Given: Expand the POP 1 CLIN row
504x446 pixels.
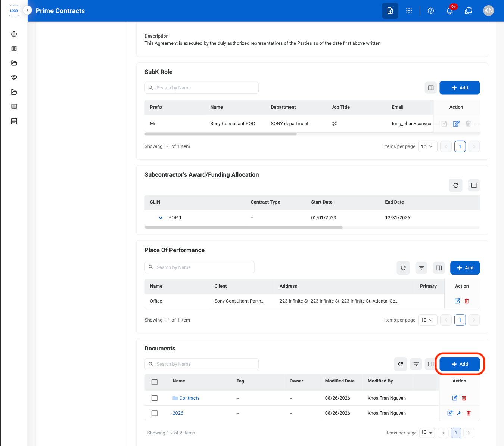Looking at the screenshot, I should coord(161,218).
